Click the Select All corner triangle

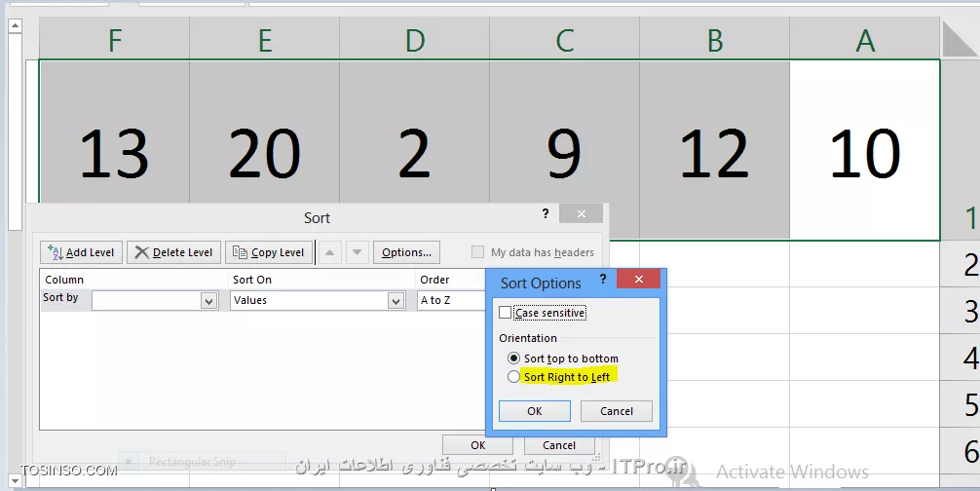(960, 39)
